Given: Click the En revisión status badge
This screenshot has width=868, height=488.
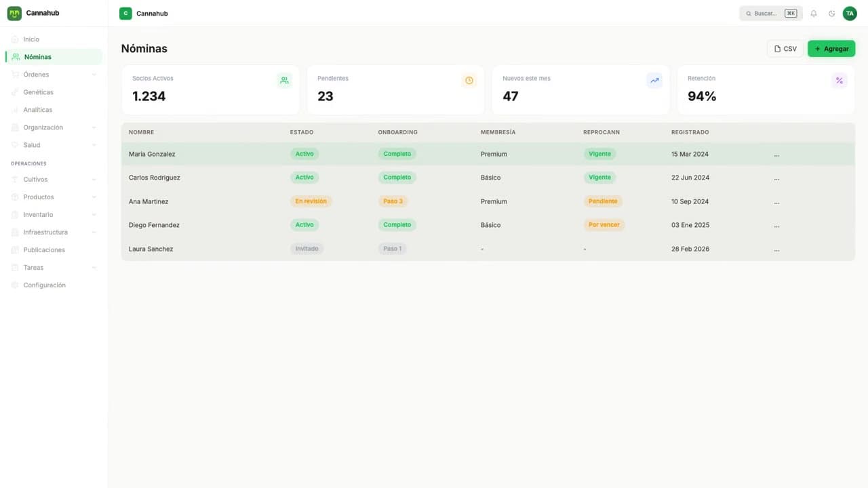Looking at the screenshot, I should click(311, 201).
